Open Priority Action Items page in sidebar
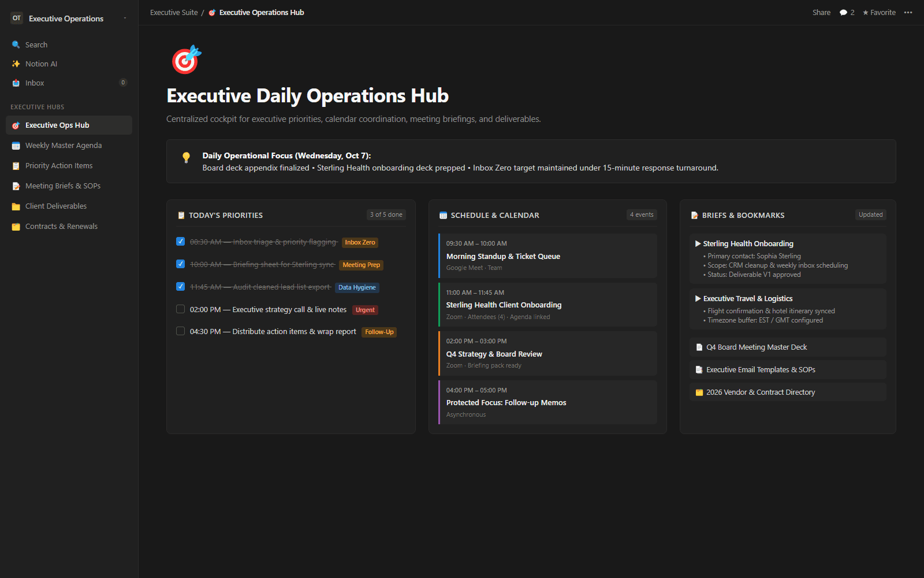Image resolution: width=924 pixels, height=578 pixels. coord(69,166)
